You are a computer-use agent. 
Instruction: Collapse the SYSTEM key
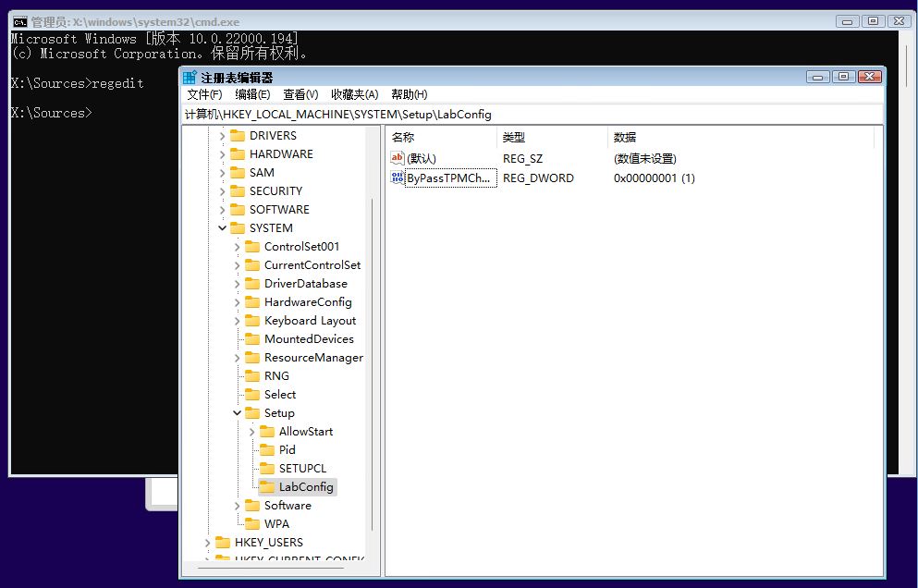pos(222,227)
